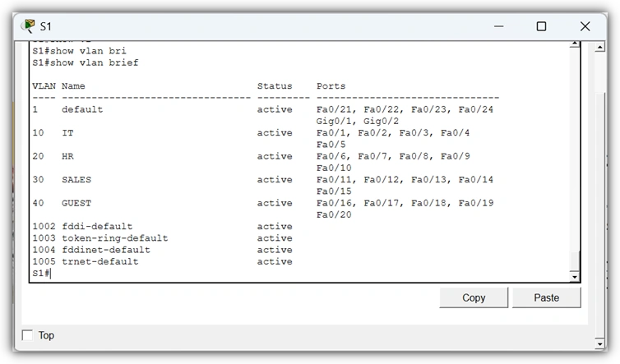Image resolution: width=620 pixels, height=364 pixels.
Task: Click the terminal scrollbar's up arrow
Action: pos(575,44)
